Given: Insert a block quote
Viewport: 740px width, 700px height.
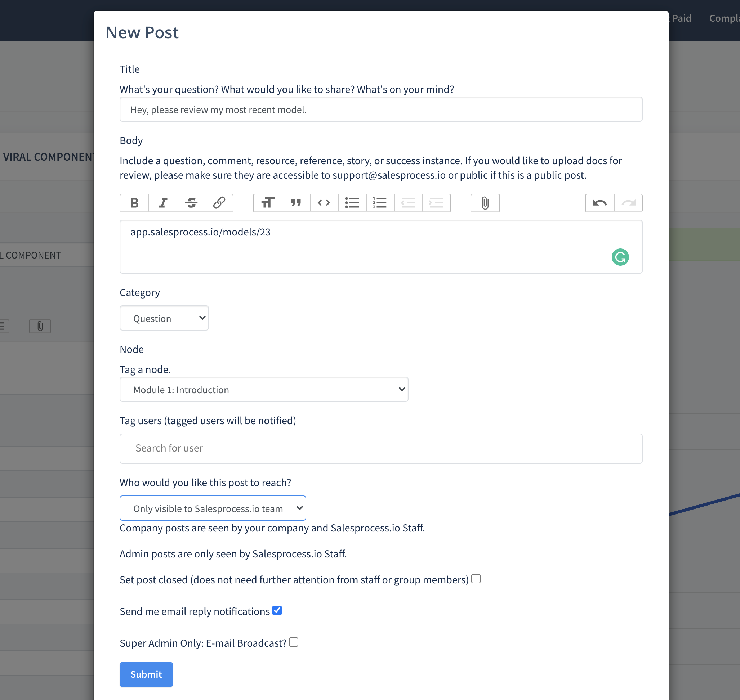Looking at the screenshot, I should tap(296, 203).
